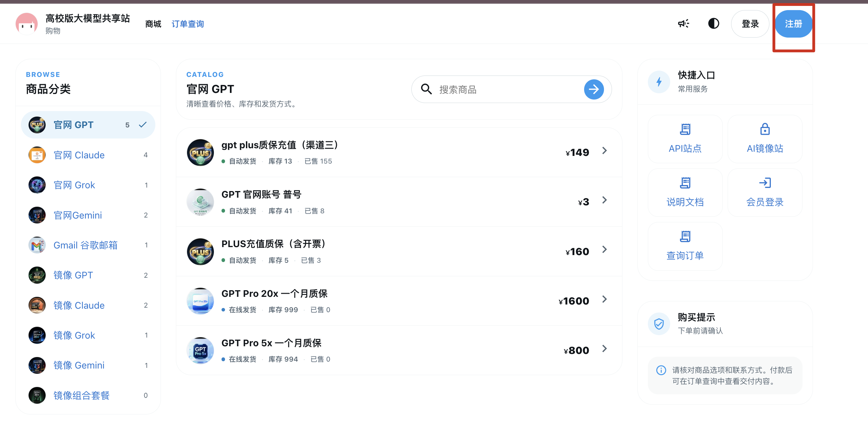This screenshot has width=868, height=435.
Task: Open the API站点 shortcut
Action: (x=685, y=139)
